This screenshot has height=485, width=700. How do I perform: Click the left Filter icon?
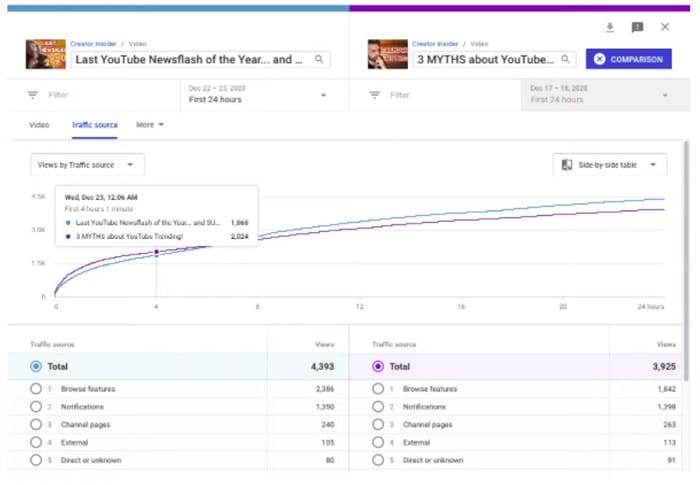click(32, 95)
